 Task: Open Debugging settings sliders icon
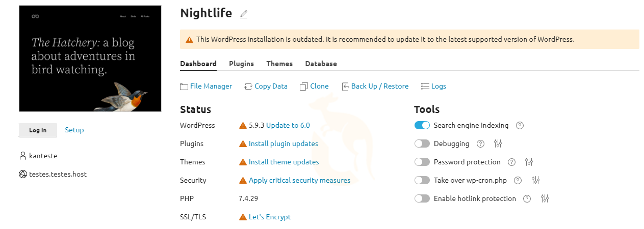coord(498,144)
